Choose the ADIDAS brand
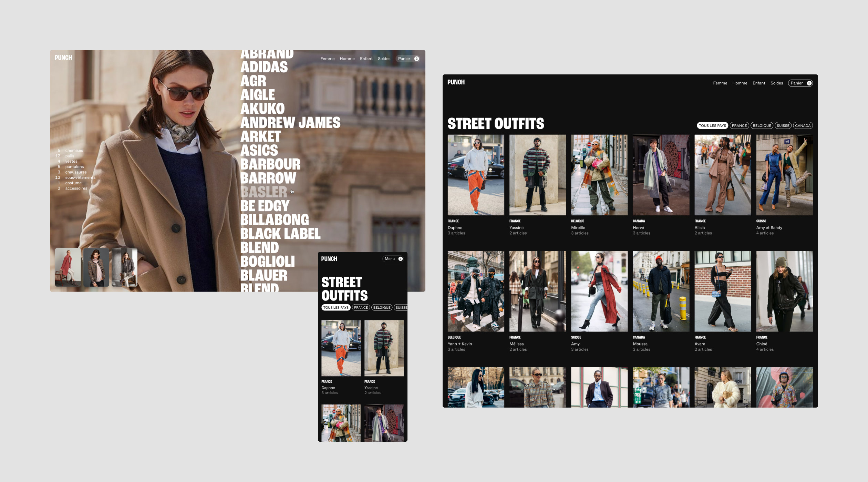The height and width of the screenshot is (482, 868). pyautogui.click(x=264, y=67)
